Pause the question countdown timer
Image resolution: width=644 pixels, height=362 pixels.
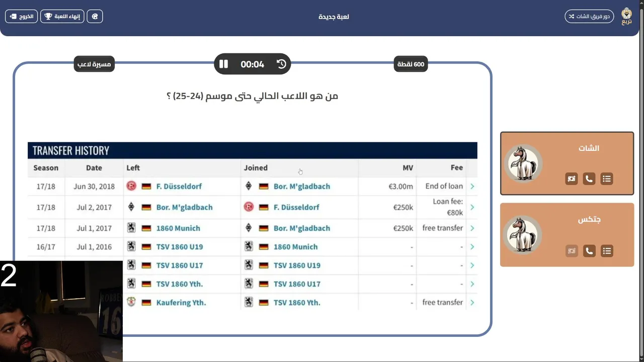coord(223,64)
